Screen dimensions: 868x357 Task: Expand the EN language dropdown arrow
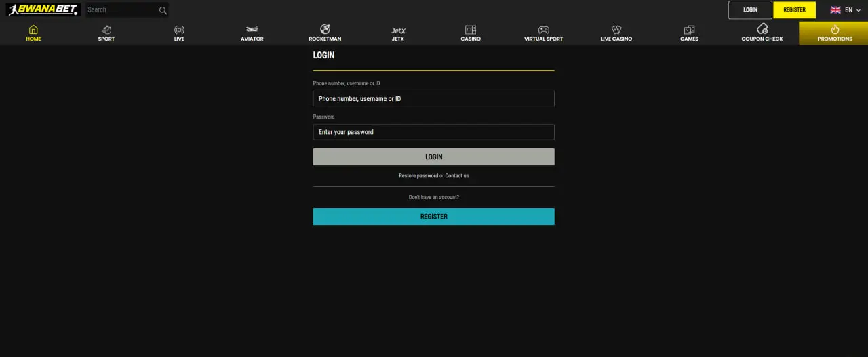tap(859, 10)
